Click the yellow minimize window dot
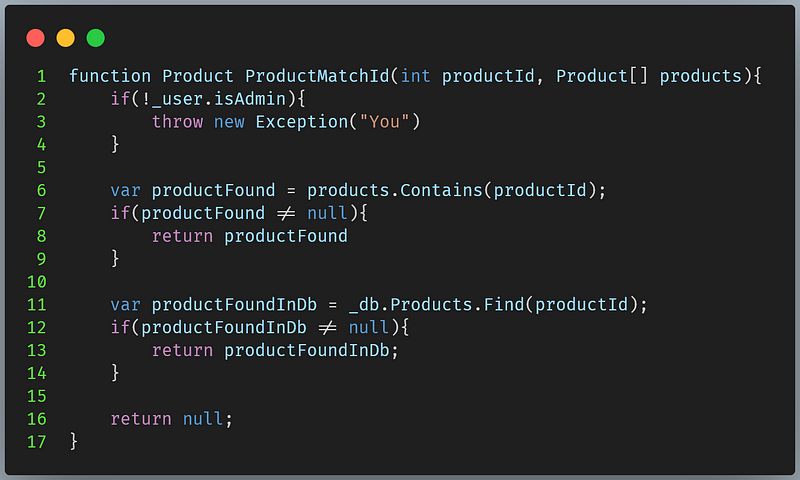This screenshot has height=480, width=800. 65,38
